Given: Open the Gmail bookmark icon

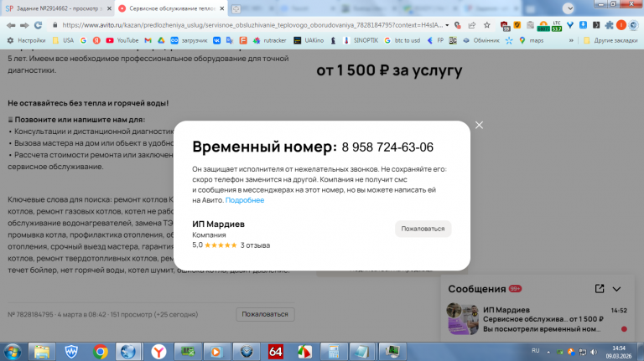Looking at the screenshot, I should (148, 40).
